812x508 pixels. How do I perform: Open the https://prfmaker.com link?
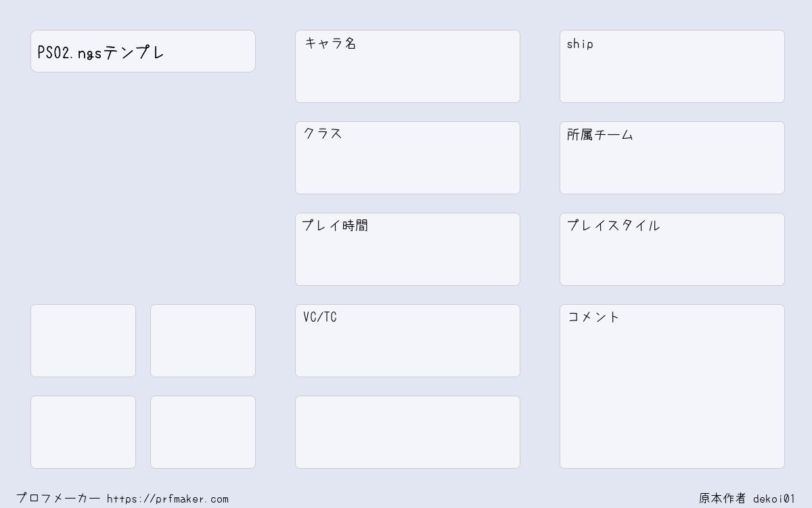(168, 499)
